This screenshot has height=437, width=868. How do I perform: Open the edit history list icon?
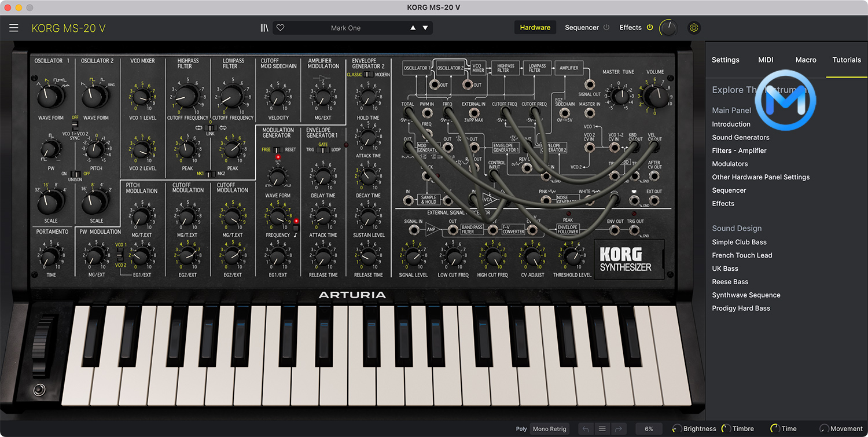pyautogui.click(x=602, y=429)
